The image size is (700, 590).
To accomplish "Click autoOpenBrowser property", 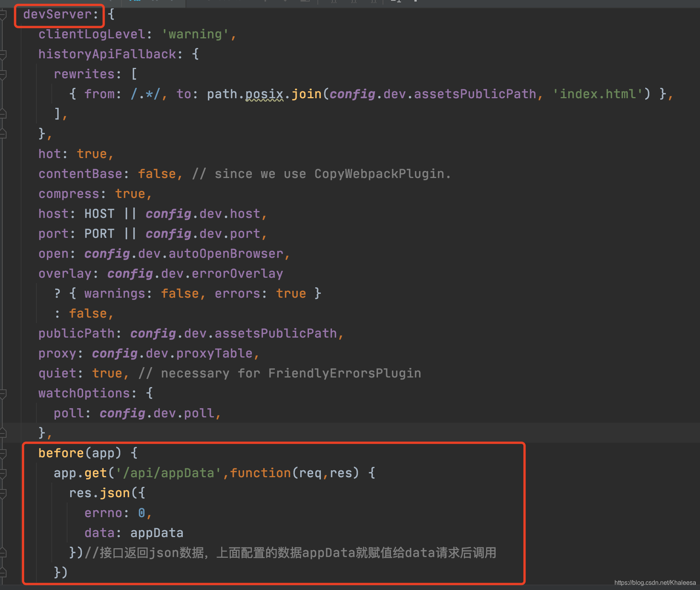I will [x=226, y=254].
